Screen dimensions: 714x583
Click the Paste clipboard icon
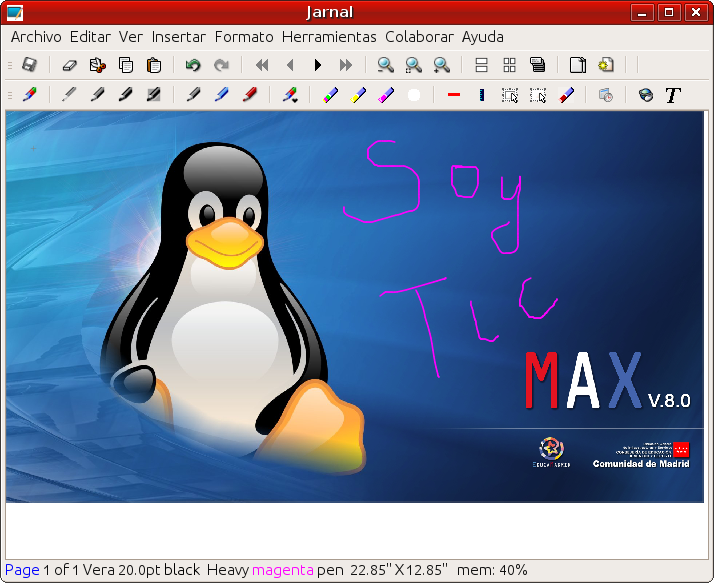click(x=153, y=65)
